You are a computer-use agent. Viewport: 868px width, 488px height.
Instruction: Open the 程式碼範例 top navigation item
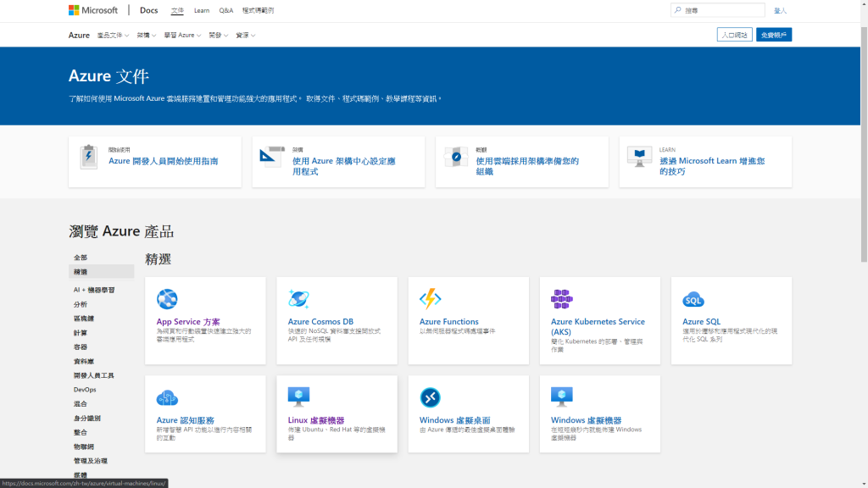[x=258, y=10]
